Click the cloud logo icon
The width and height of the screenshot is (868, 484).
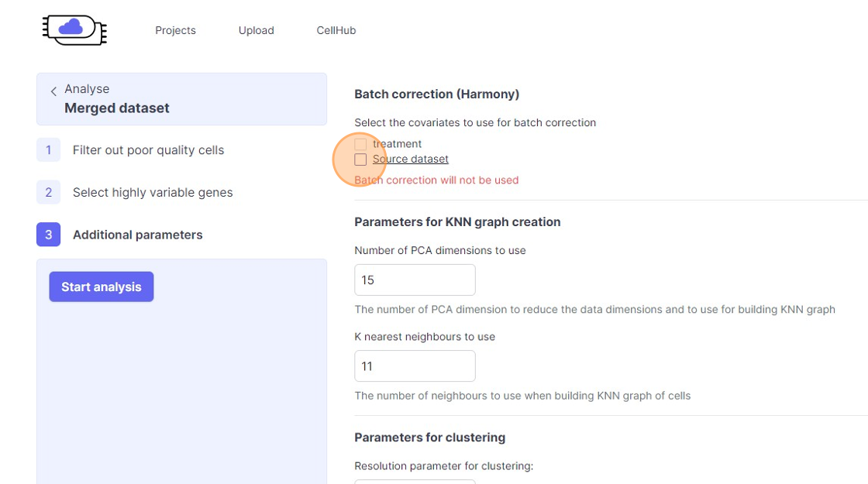click(74, 29)
